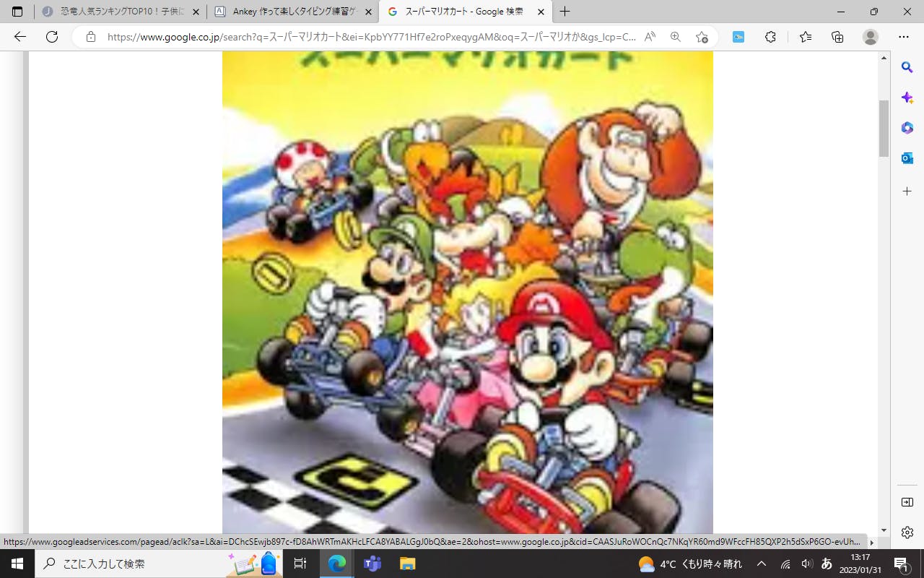The width and height of the screenshot is (924, 578).
Task: Click the user profile avatar
Action: 871,37
